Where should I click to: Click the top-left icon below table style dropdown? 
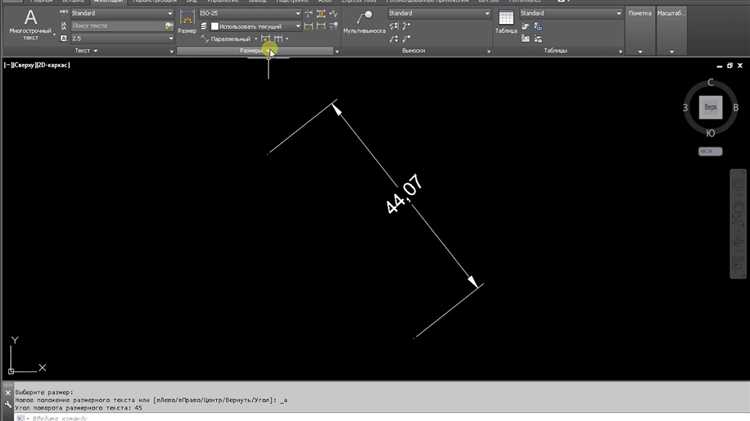pyautogui.click(x=525, y=26)
